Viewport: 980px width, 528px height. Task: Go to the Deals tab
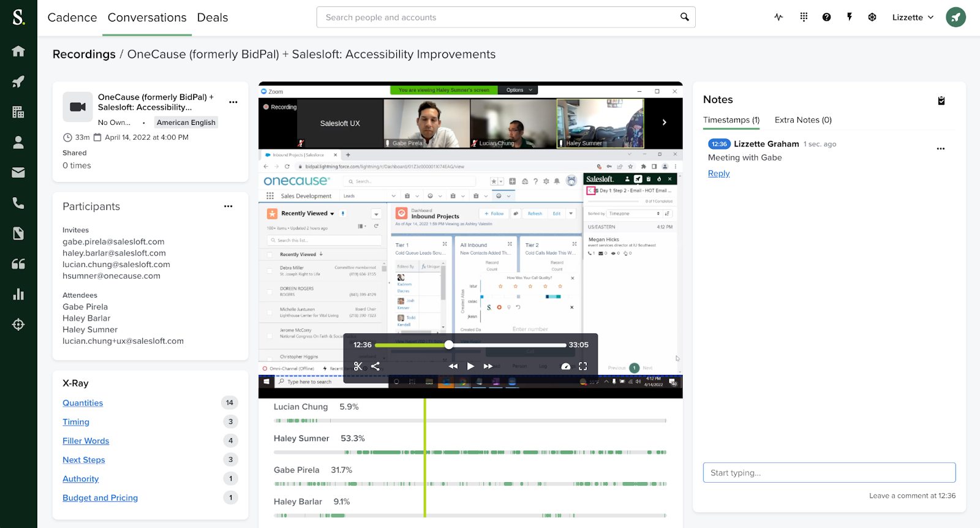pyautogui.click(x=213, y=18)
